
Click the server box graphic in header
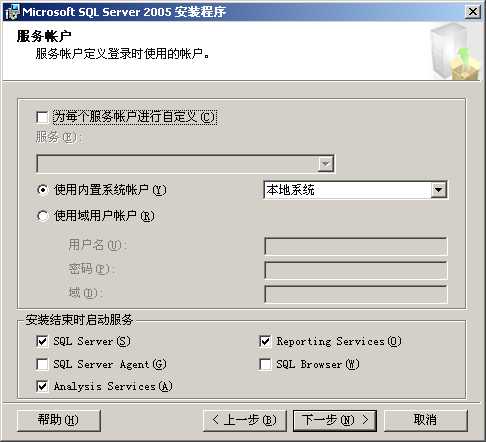coord(455,52)
